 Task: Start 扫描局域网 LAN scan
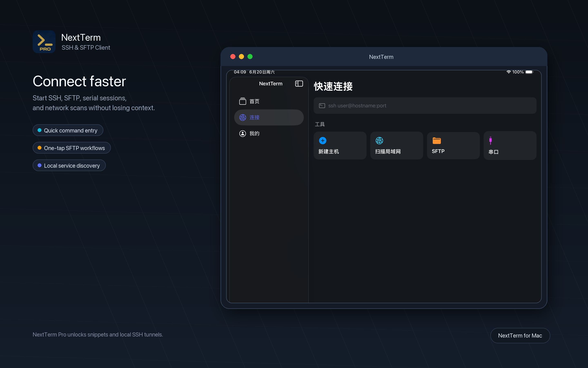click(396, 146)
